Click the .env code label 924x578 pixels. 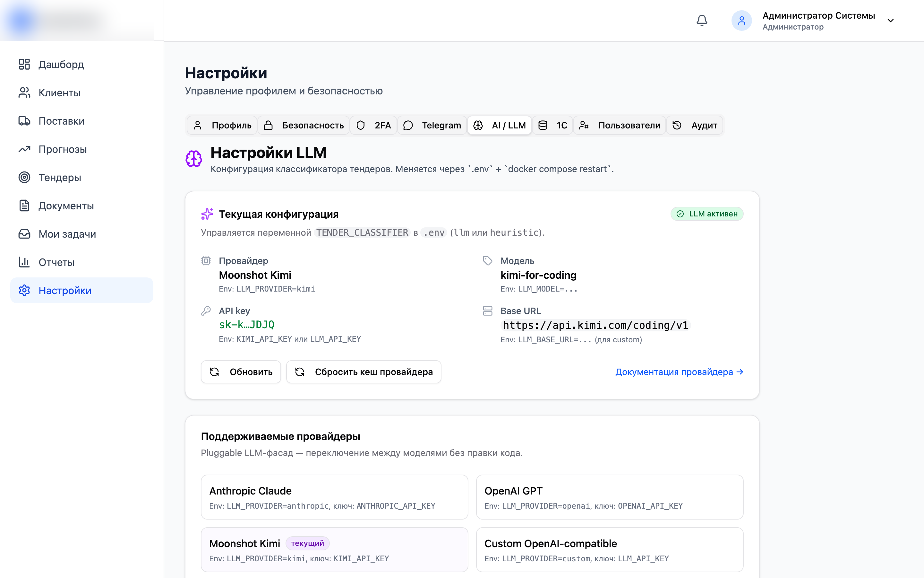(434, 232)
